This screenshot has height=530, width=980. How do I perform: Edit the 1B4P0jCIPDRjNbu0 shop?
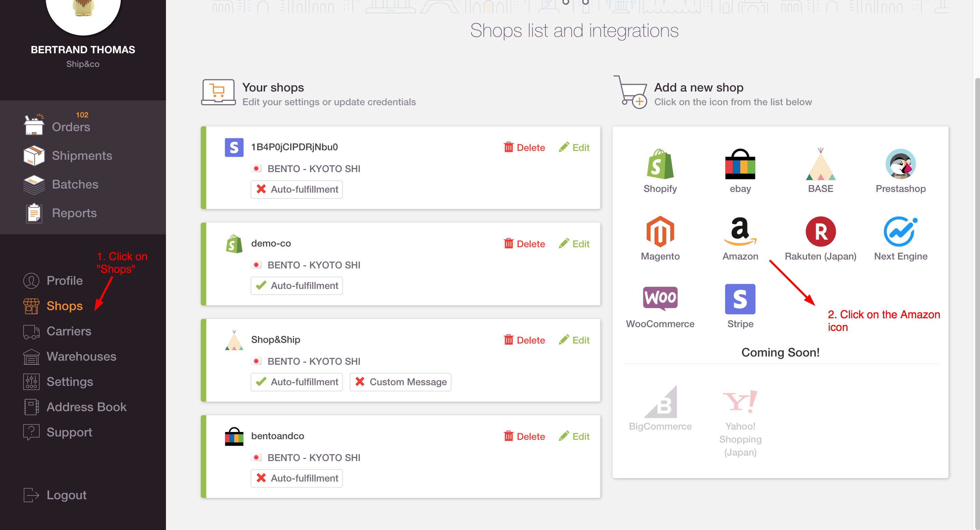[x=574, y=147]
